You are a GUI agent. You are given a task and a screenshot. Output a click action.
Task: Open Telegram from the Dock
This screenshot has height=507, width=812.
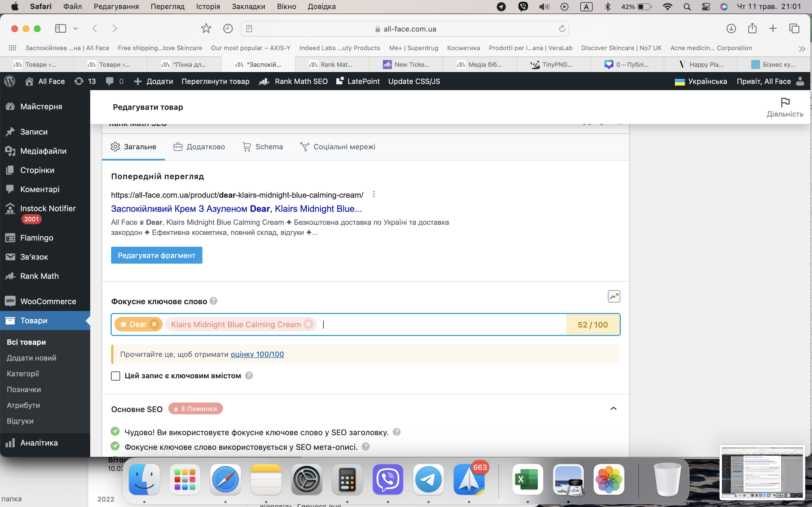coord(428,479)
